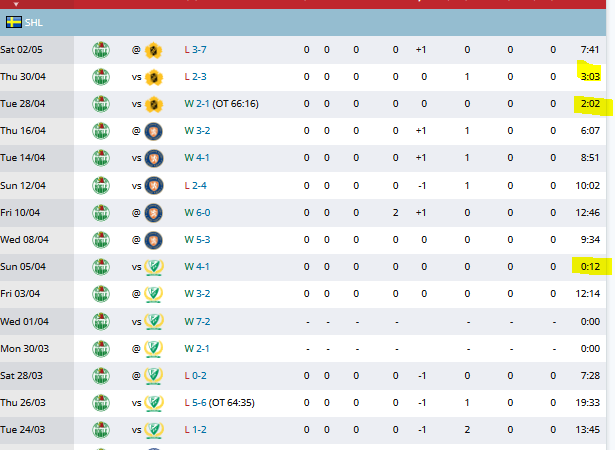Open the W 7-2 game result

pyautogui.click(x=197, y=322)
